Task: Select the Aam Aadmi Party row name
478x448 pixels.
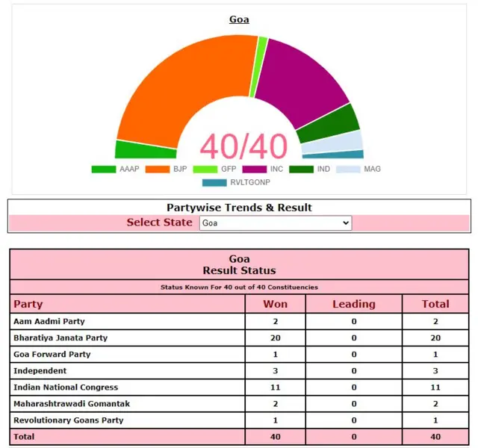Action: pyautogui.click(x=49, y=321)
